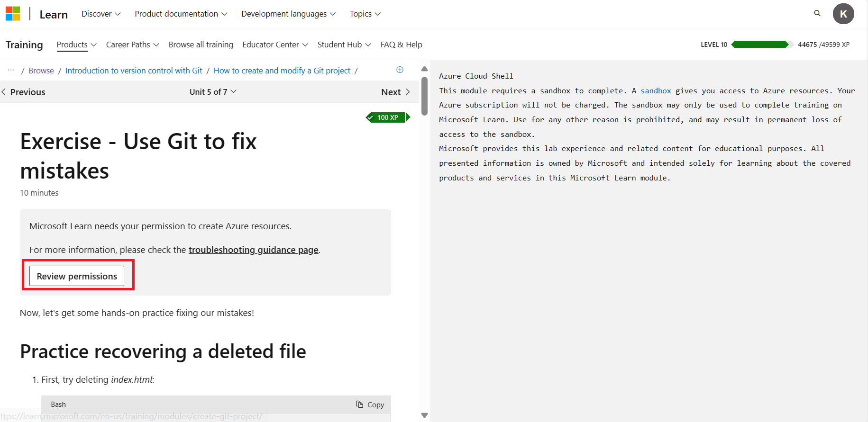Open the search magnifier icon
This screenshot has width=868, height=422.
pyautogui.click(x=817, y=13)
